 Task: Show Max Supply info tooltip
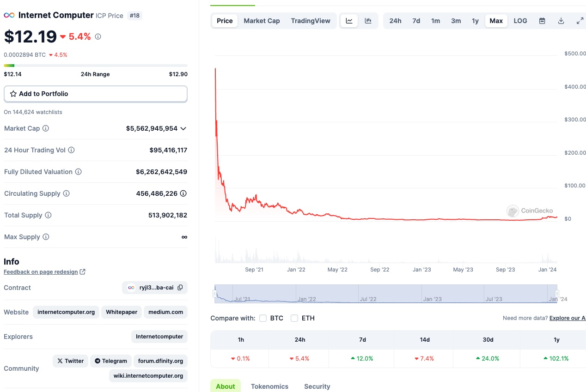coord(46,237)
